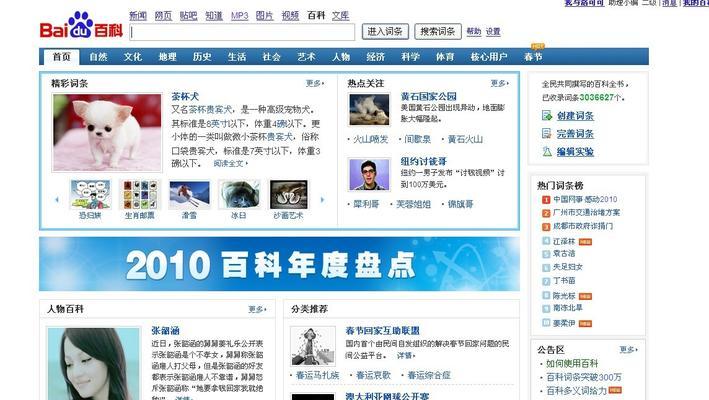Viewport: 709px width, 400px height.
Task: Open hot entry 广州市交通治堵方案
Action: click(x=586, y=212)
